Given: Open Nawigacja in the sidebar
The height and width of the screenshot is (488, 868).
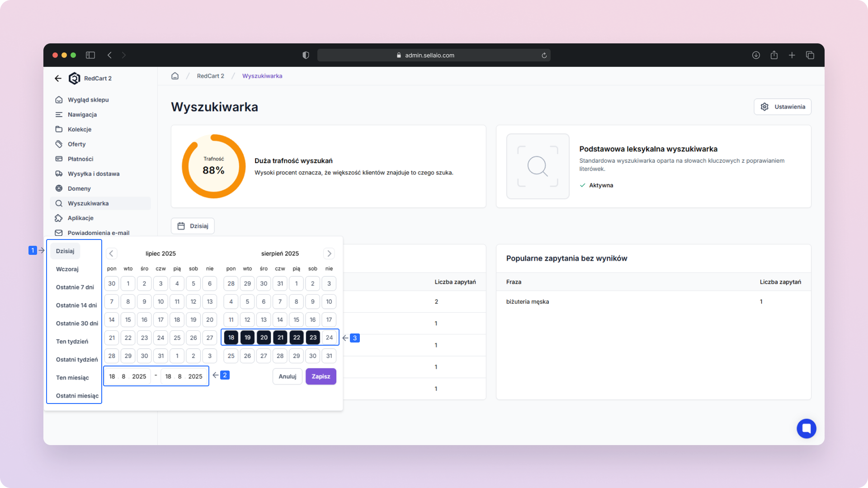Looking at the screenshot, I should (82, 115).
